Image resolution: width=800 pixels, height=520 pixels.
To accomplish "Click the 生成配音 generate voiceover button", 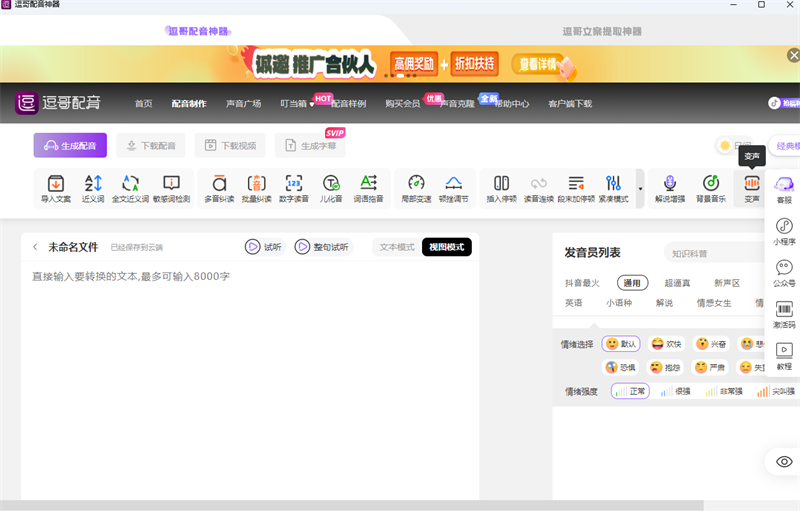I will coord(70,146).
